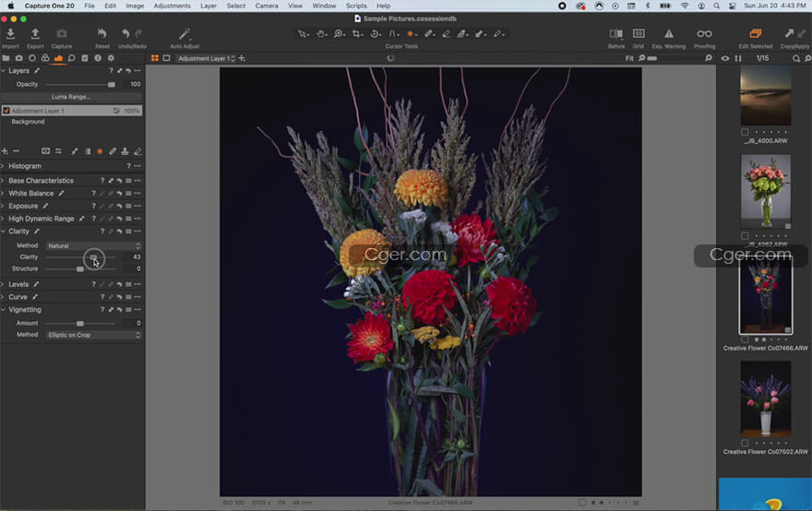Expand the Base Characteristics panel
The image size is (812, 511).
(x=3, y=181)
